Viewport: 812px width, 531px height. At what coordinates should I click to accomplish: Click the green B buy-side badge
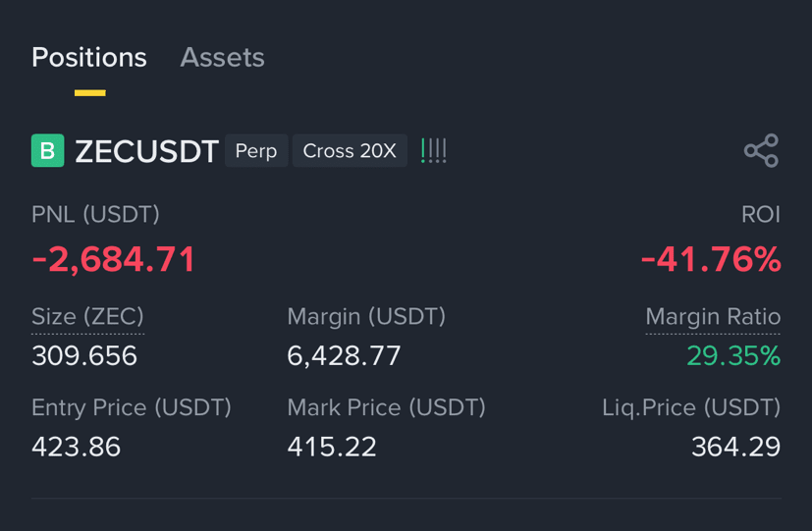pyautogui.click(x=48, y=150)
